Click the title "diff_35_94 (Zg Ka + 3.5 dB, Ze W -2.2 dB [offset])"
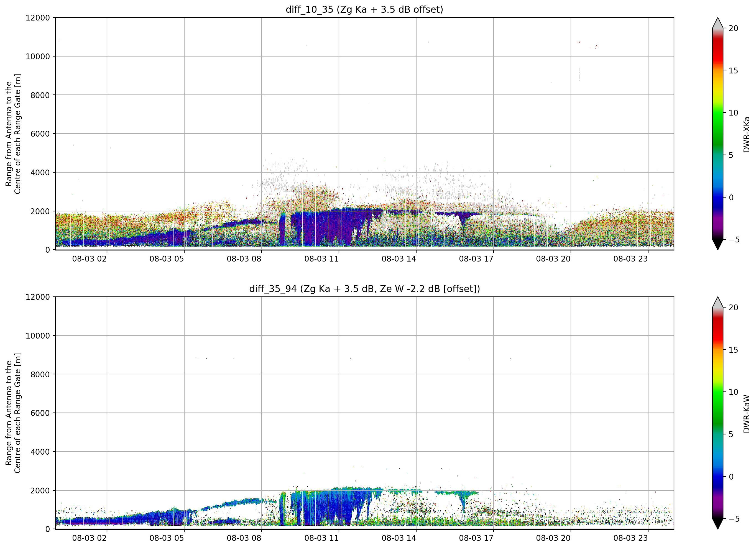Screen dimensions: 756x548 click(x=364, y=289)
